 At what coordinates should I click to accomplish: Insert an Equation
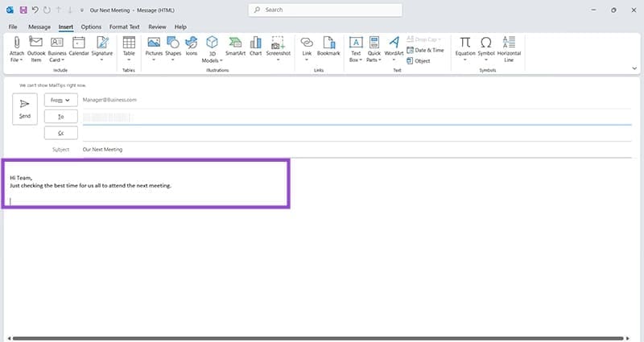click(465, 49)
